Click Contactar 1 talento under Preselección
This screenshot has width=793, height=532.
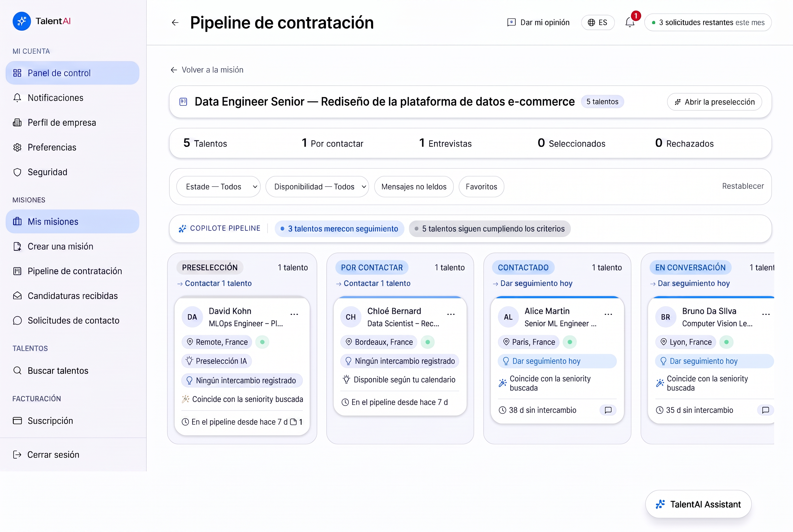coord(215,283)
